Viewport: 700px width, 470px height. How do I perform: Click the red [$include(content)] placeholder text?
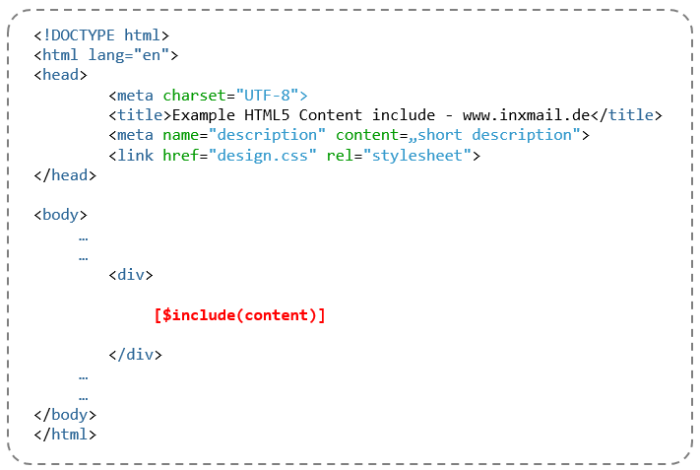(x=240, y=315)
